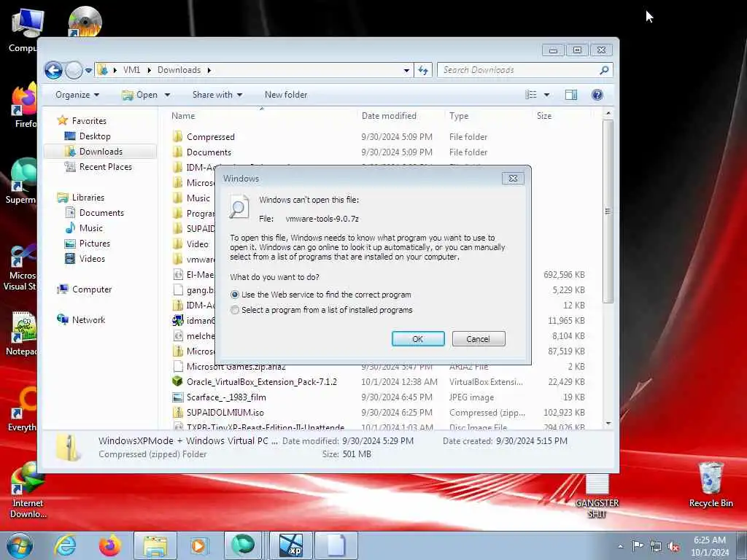Select the Compressed folder icon
This screenshot has width=747, height=560.
178,136
